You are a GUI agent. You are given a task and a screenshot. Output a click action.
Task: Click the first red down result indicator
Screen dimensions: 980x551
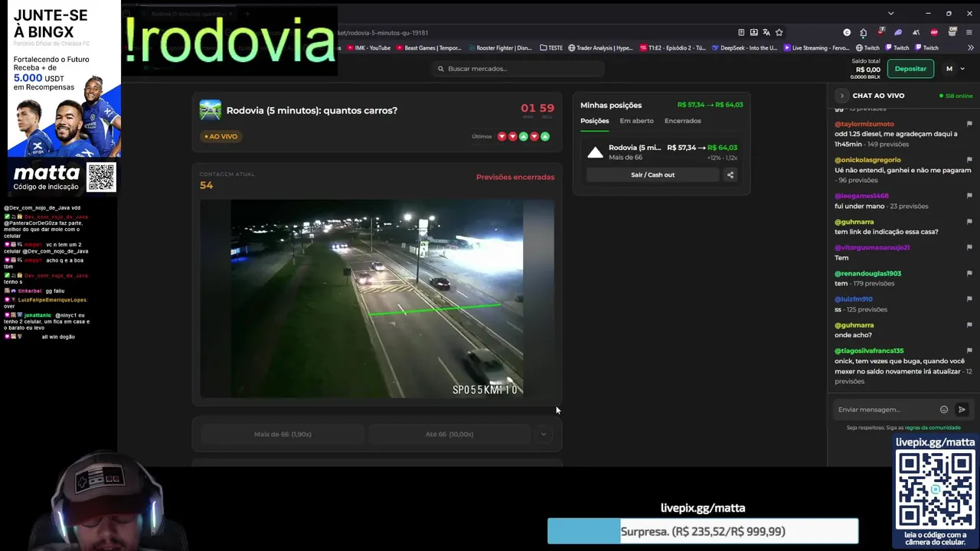(x=502, y=136)
